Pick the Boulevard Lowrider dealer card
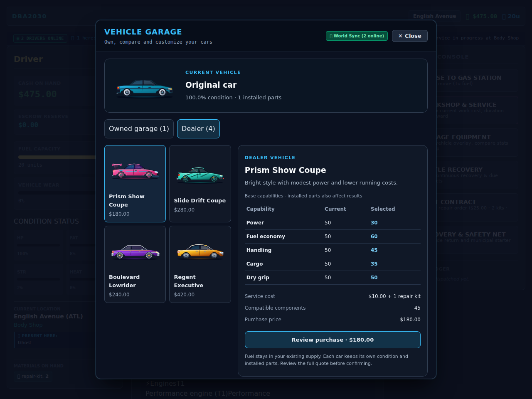532x399 pixels. 135,264
